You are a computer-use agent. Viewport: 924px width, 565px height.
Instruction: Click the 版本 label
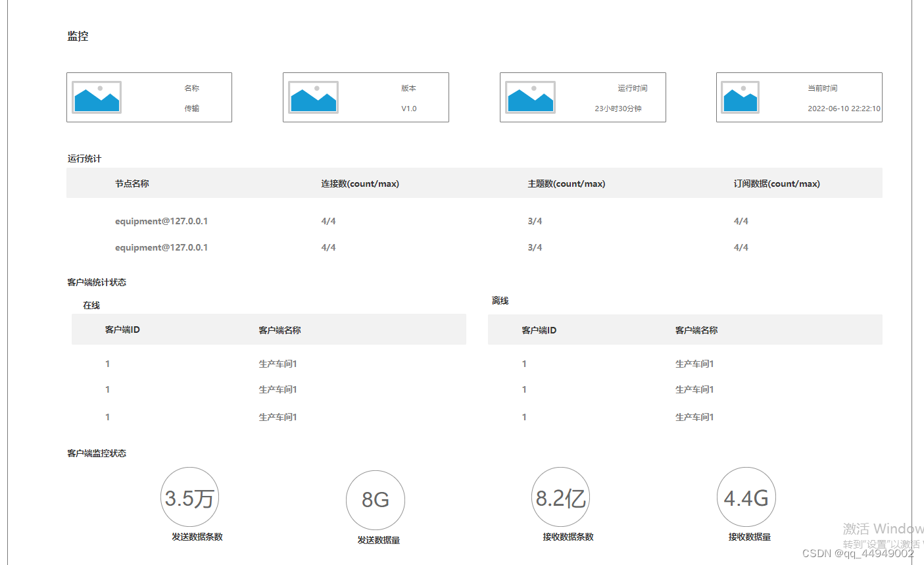coord(408,88)
